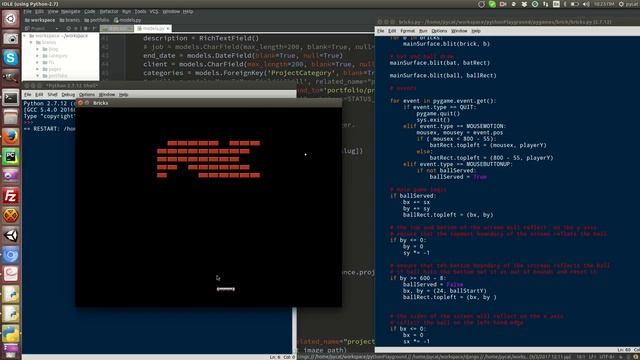Open Window menu in bricks.py editor
640x360 pixels.
coord(459,31)
